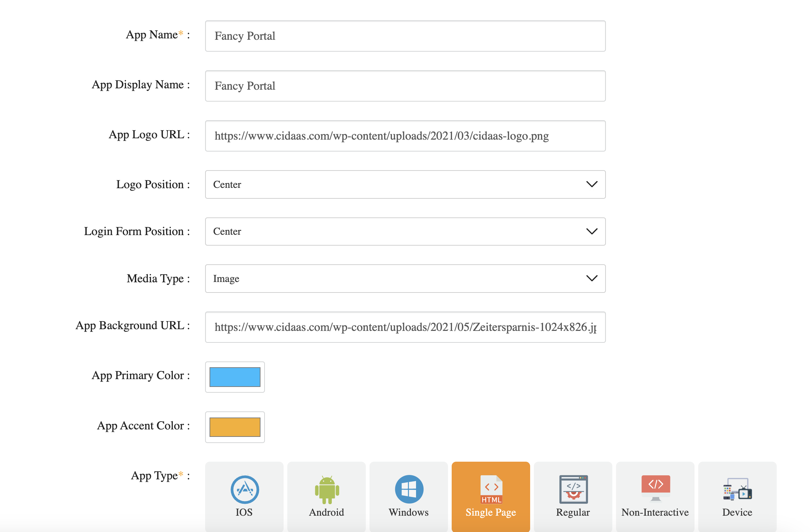
Task: Expand the Logo Position chevron arrow
Action: click(592, 184)
